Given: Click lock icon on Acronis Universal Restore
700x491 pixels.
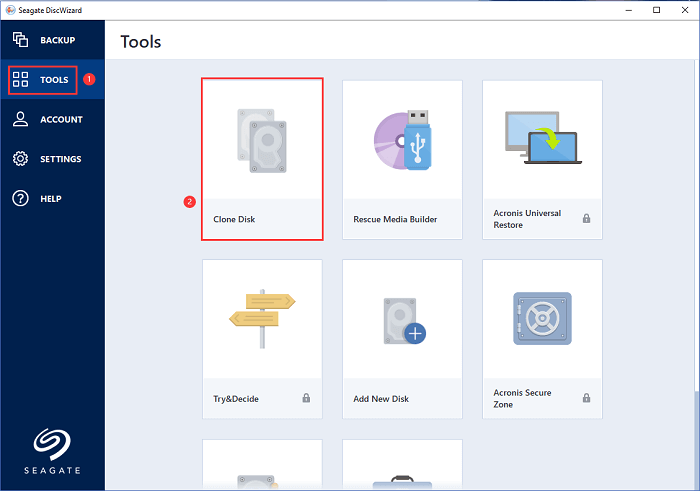Looking at the screenshot, I should 586,218.
